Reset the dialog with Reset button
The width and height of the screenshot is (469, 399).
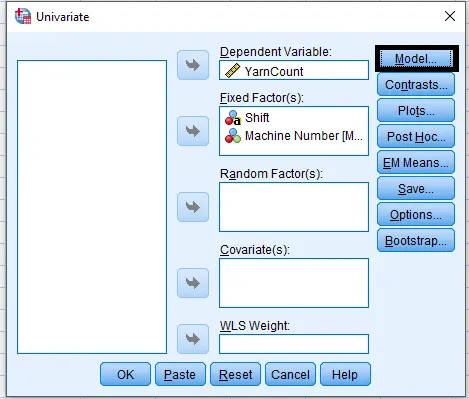coord(235,374)
